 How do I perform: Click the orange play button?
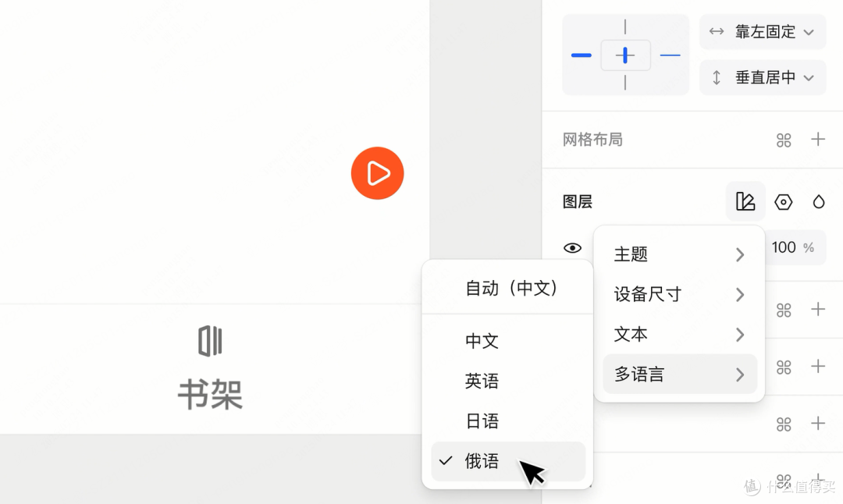click(x=378, y=173)
